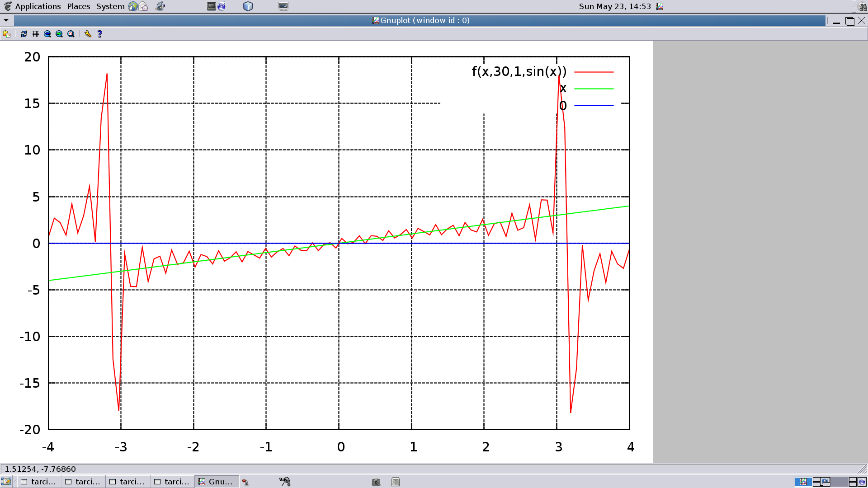Image resolution: width=868 pixels, height=488 pixels.
Task: Click the f(x,30,1,sin(x)) legend label
Action: 519,71
